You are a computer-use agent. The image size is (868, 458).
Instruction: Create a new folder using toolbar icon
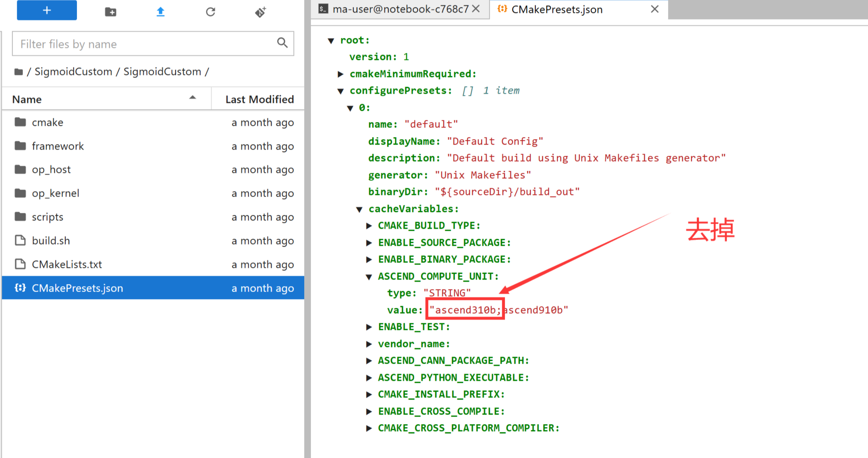click(110, 12)
